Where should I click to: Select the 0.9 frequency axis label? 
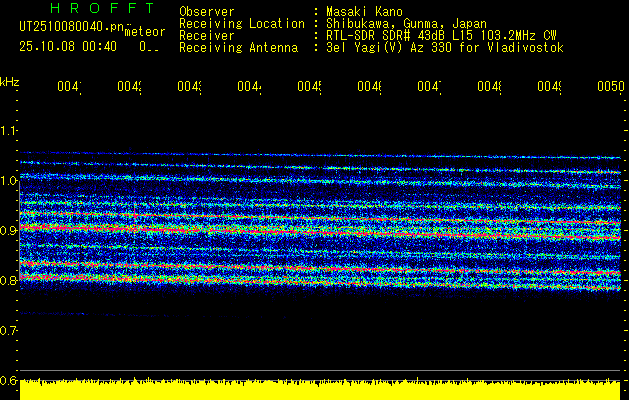pyautogui.click(x=9, y=231)
